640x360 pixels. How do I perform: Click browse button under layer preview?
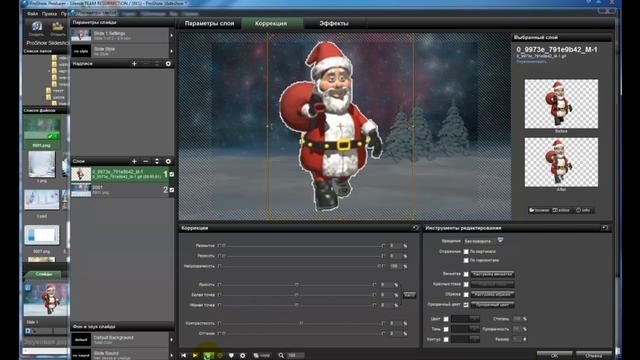[539, 210]
